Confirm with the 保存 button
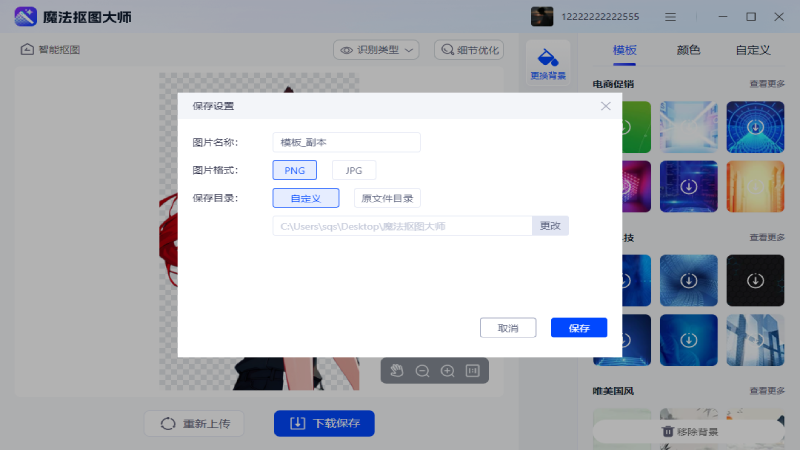 (x=579, y=328)
